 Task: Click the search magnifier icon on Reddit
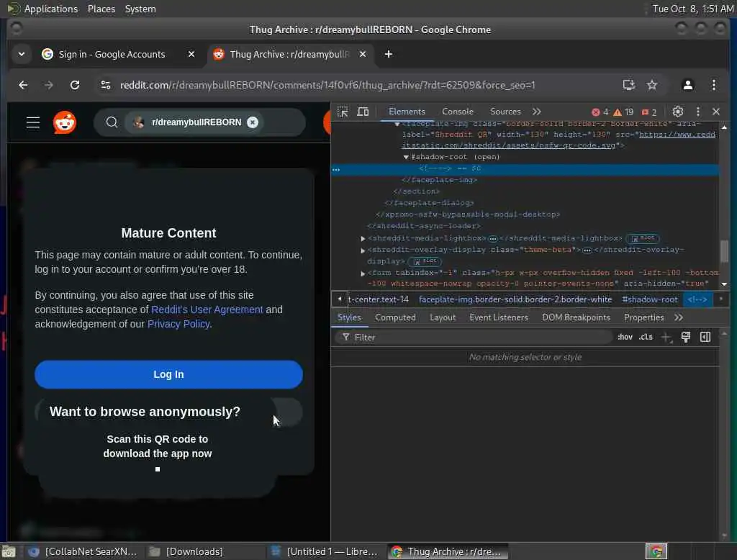pos(112,122)
